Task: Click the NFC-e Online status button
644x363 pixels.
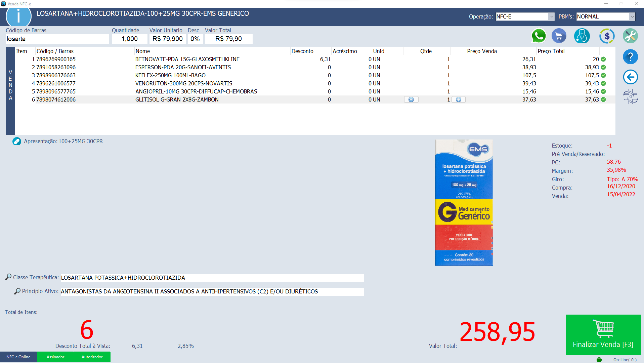Action: click(x=18, y=357)
